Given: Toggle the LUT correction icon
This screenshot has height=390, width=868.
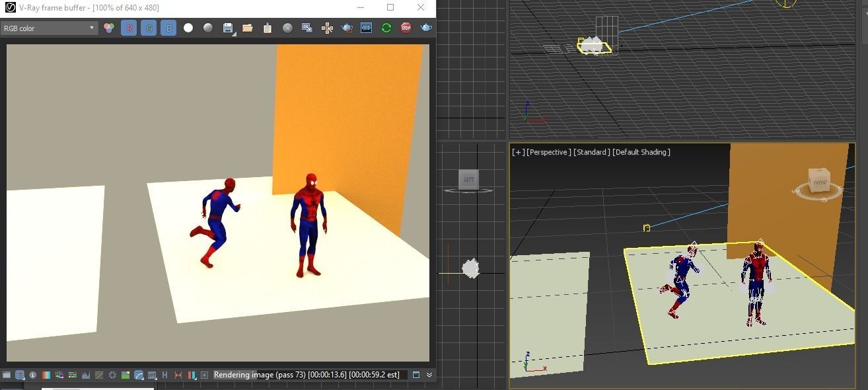Looking at the screenshot, I should 152,375.
